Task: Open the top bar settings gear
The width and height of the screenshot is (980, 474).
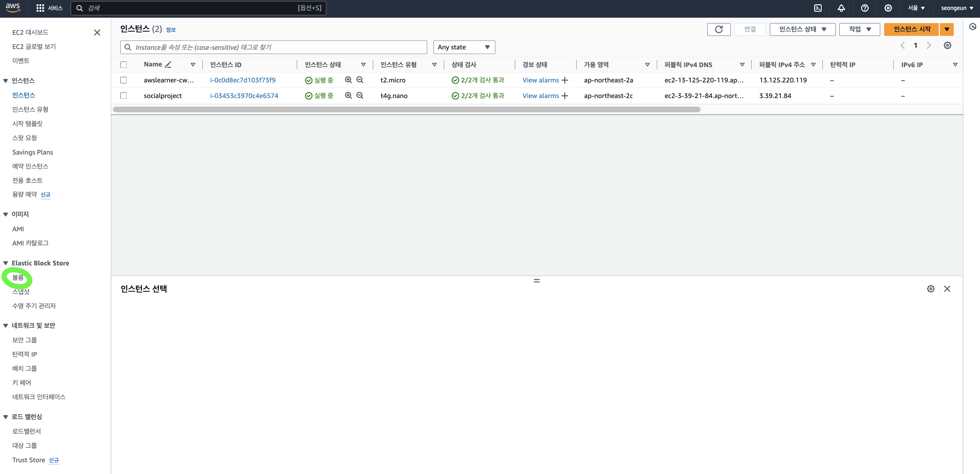Action: pyautogui.click(x=888, y=8)
